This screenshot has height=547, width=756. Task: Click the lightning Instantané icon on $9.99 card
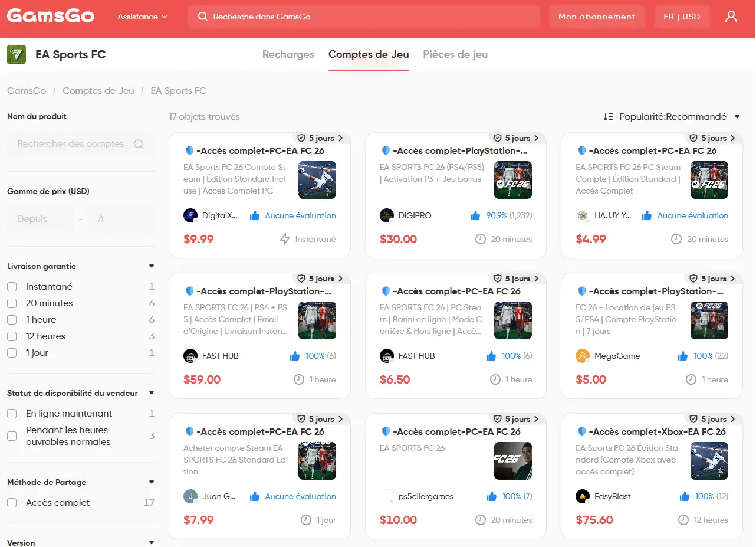point(285,239)
